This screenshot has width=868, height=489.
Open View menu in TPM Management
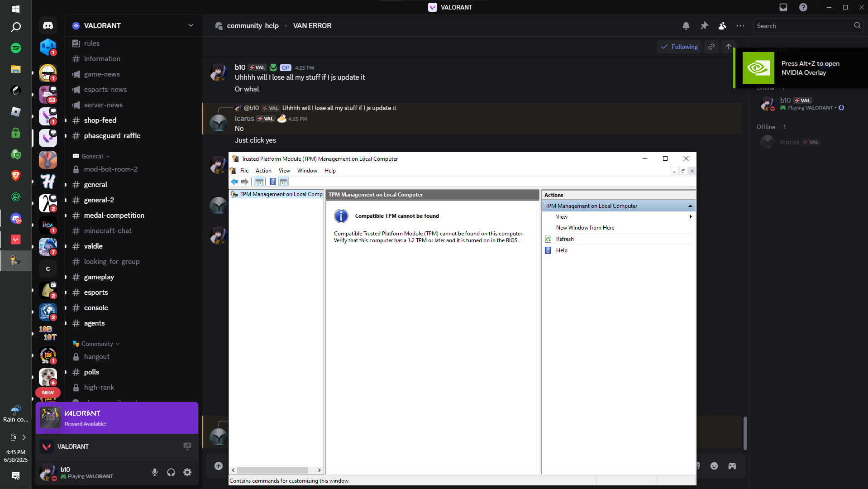point(284,171)
